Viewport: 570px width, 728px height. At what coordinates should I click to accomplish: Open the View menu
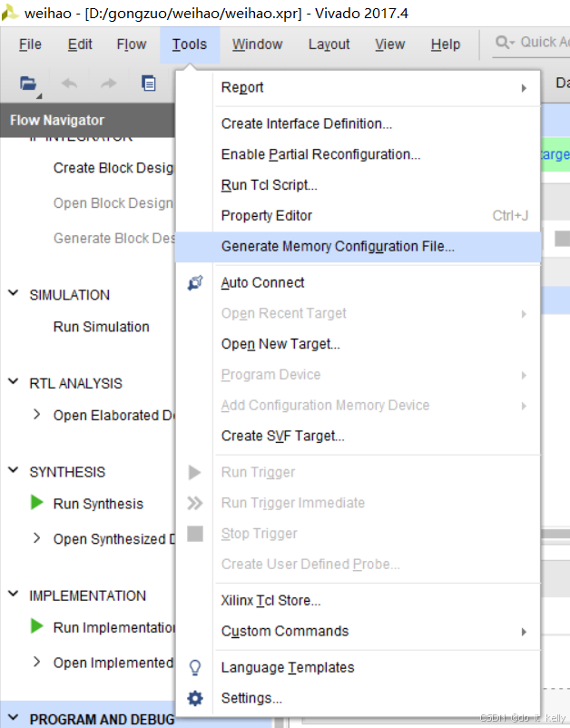click(390, 44)
